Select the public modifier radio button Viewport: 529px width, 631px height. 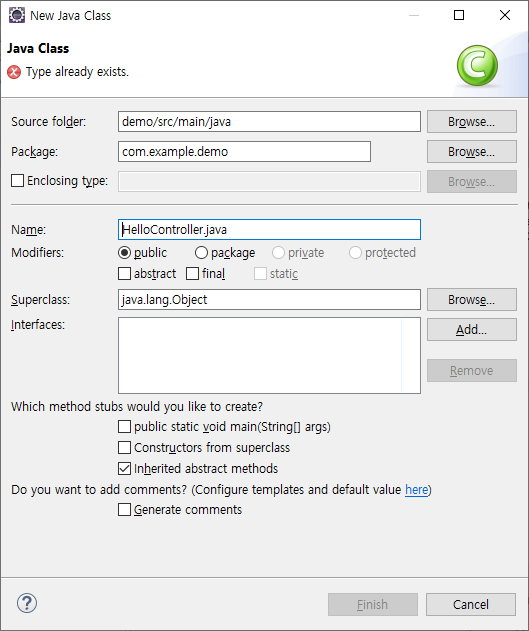(x=125, y=253)
